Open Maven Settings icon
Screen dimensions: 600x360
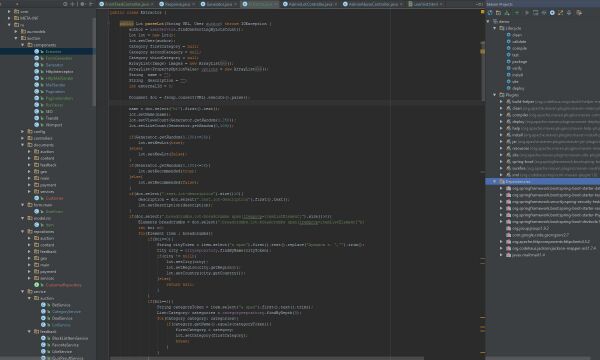click(579, 13)
